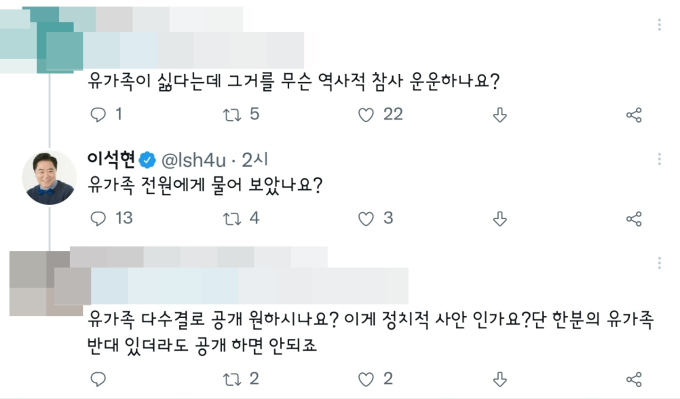
Task: Open more options menu for top tweet
Action: (659, 25)
